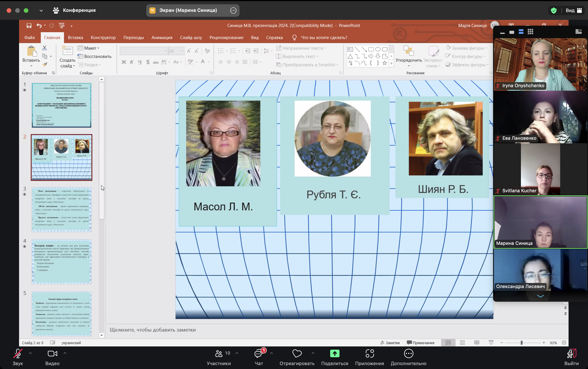588x369 pixels.
Task: Open Заливка фигуры shape fill menu
Action: point(466,48)
